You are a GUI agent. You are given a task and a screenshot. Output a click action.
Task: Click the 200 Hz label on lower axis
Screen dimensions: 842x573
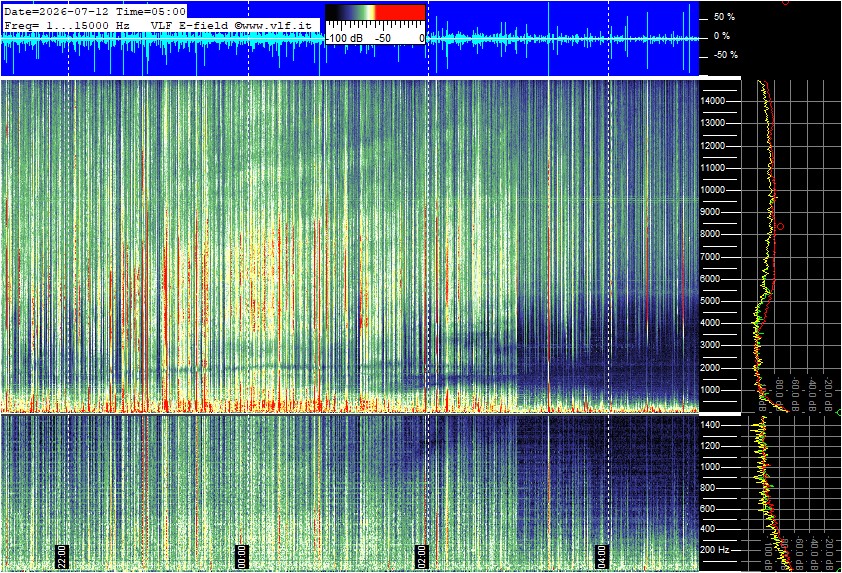click(x=715, y=550)
